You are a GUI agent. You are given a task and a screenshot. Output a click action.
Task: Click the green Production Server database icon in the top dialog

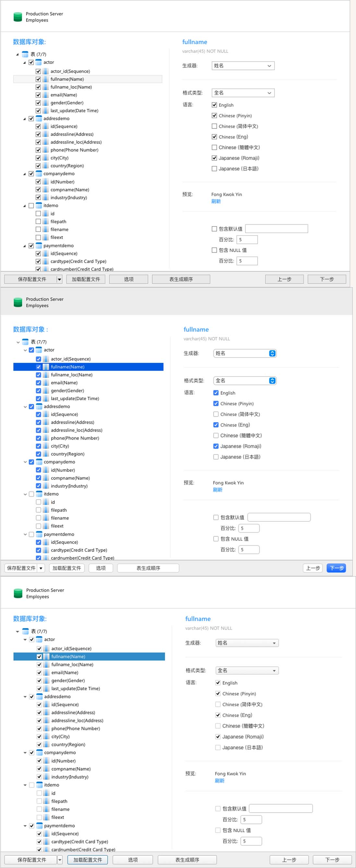(18, 17)
